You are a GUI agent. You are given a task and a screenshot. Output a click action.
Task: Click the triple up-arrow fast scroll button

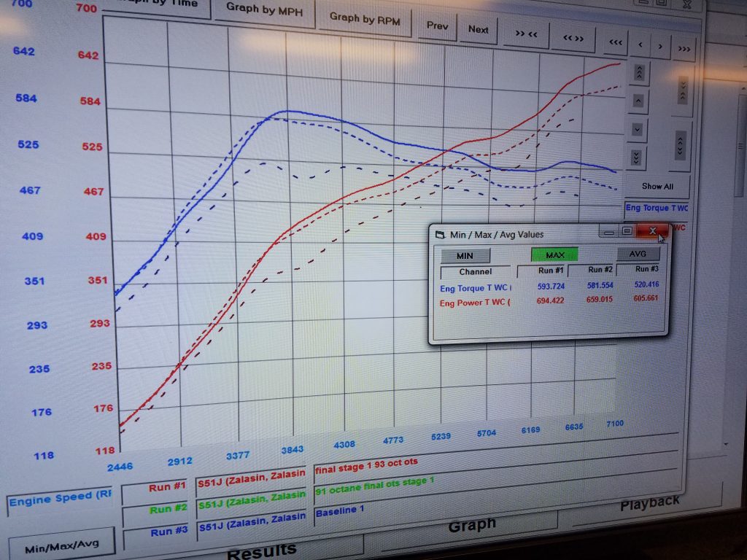click(639, 72)
